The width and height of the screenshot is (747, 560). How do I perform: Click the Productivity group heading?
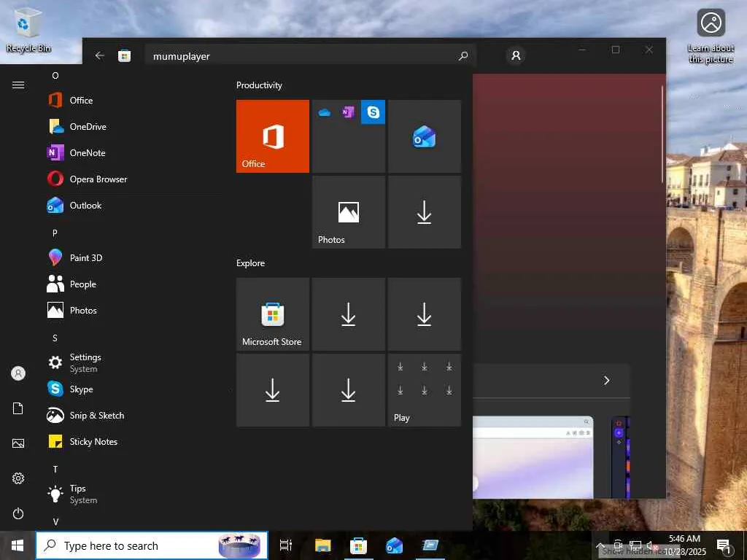[259, 85]
